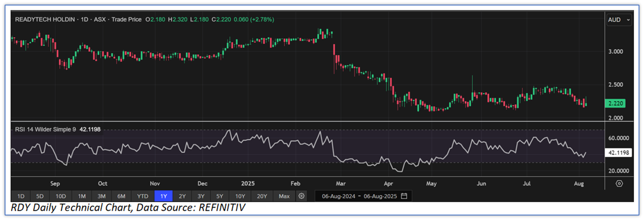Viewport: 644px width, 220px height.
Task: Switch to the 10Y range
Action: pyautogui.click(x=240, y=196)
